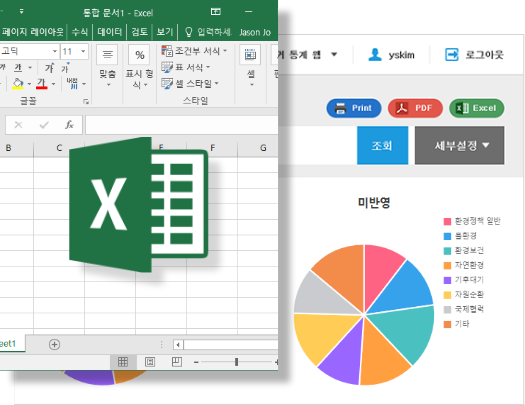Screen dimensions: 525x405
Task: Open the ribbon display options icon in title bar
Action: [216, 12]
